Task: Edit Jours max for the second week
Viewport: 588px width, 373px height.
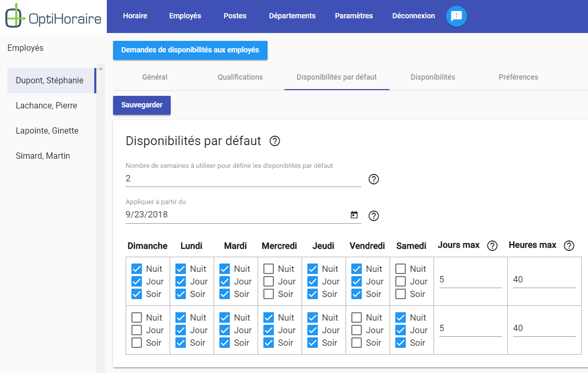Action: [x=470, y=328]
